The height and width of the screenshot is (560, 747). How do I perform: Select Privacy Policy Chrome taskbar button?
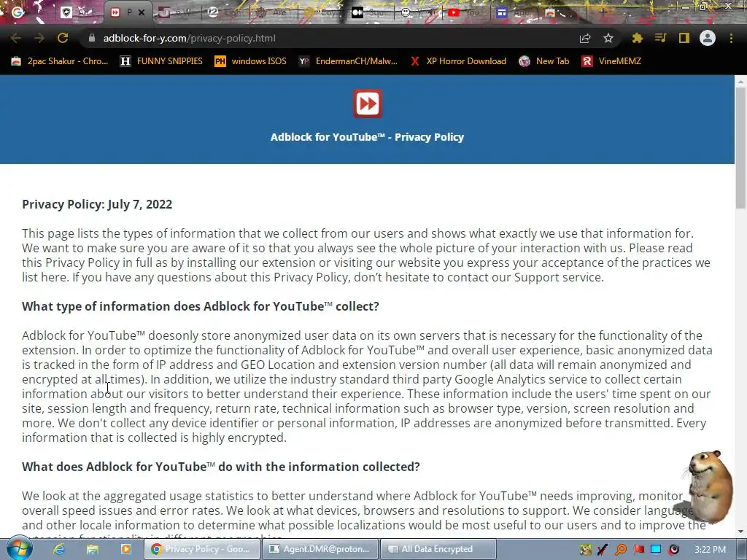(202, 549)
